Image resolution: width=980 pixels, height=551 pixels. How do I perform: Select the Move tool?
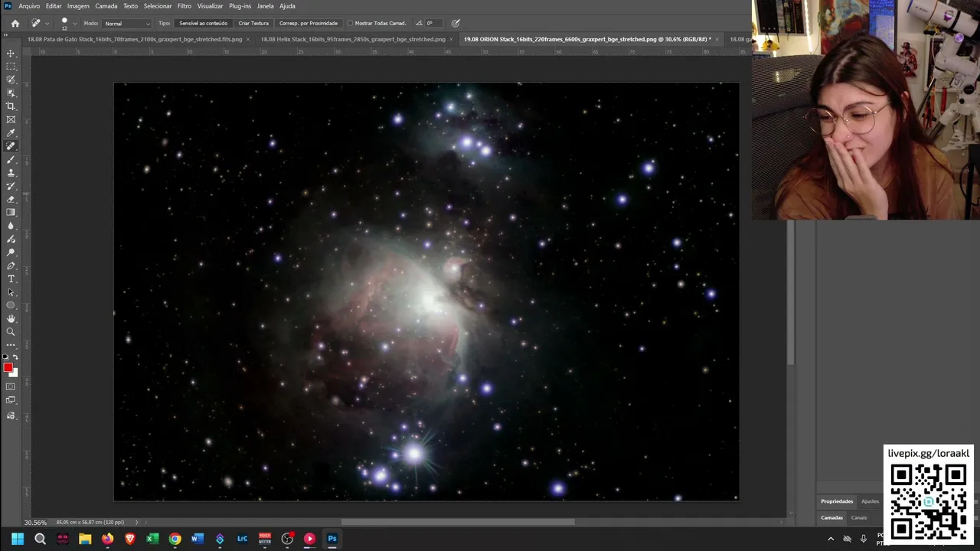pos(11,54)
